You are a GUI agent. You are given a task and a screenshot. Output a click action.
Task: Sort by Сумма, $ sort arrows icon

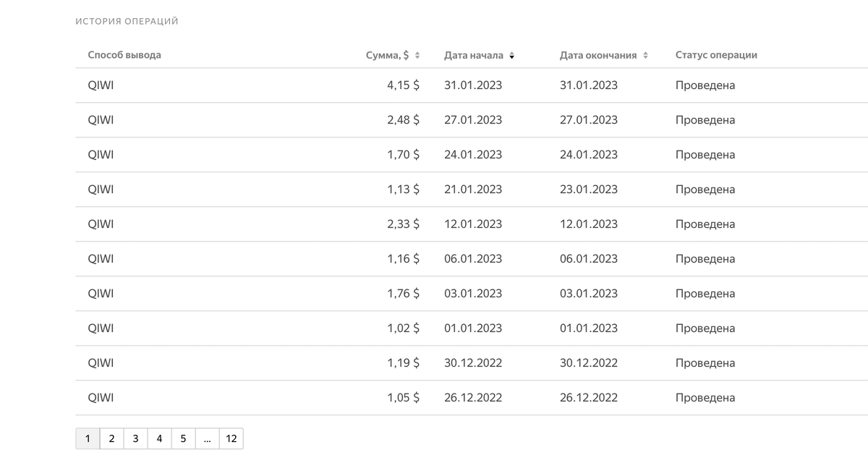pyautogui.click(x=417, y=55)
